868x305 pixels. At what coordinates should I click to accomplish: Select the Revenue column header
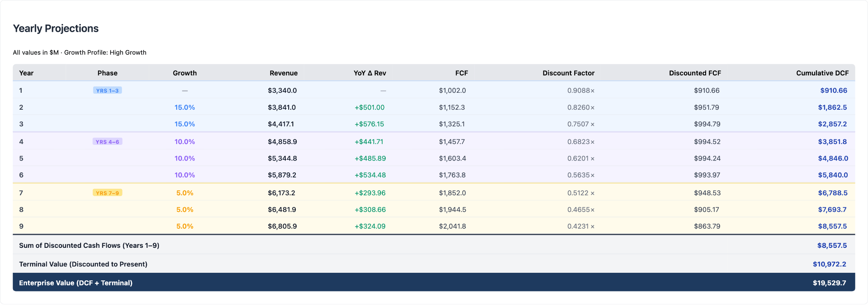point(284,73)
